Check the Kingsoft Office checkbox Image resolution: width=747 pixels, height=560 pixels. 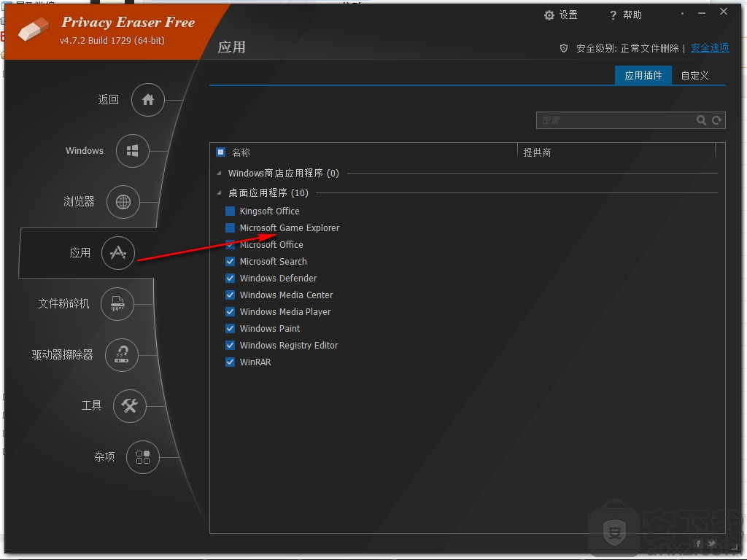coord(230,211)
